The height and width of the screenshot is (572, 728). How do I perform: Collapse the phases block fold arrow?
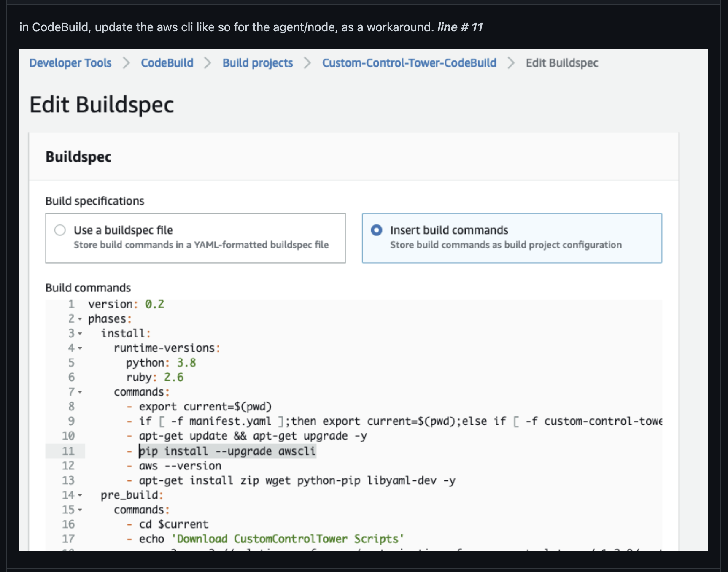(80, 319)
